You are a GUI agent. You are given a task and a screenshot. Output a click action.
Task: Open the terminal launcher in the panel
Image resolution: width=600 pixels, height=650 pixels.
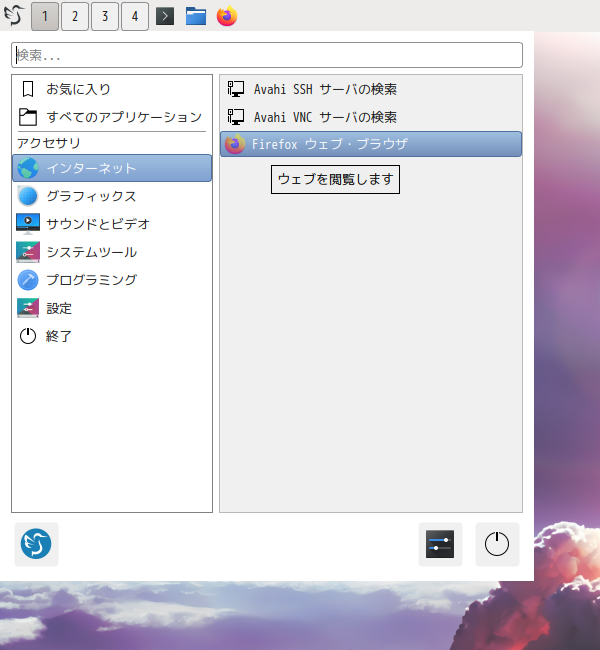point(165,16)
